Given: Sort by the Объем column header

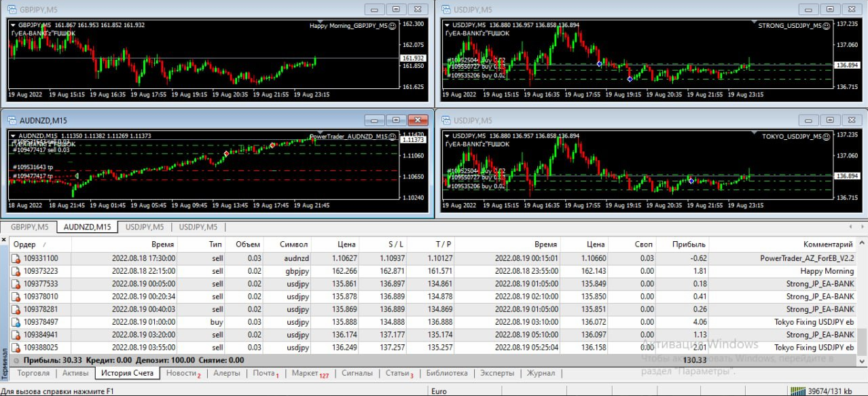Looking at the screenshot, I should point(245,245).
